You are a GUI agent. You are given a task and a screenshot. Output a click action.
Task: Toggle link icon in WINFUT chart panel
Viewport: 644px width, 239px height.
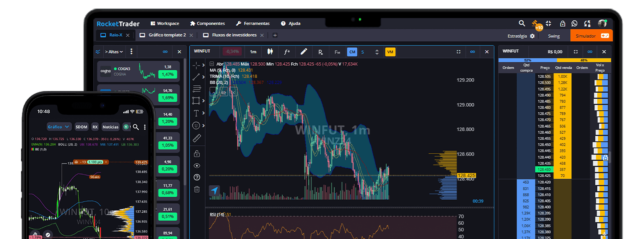(472, 52)
